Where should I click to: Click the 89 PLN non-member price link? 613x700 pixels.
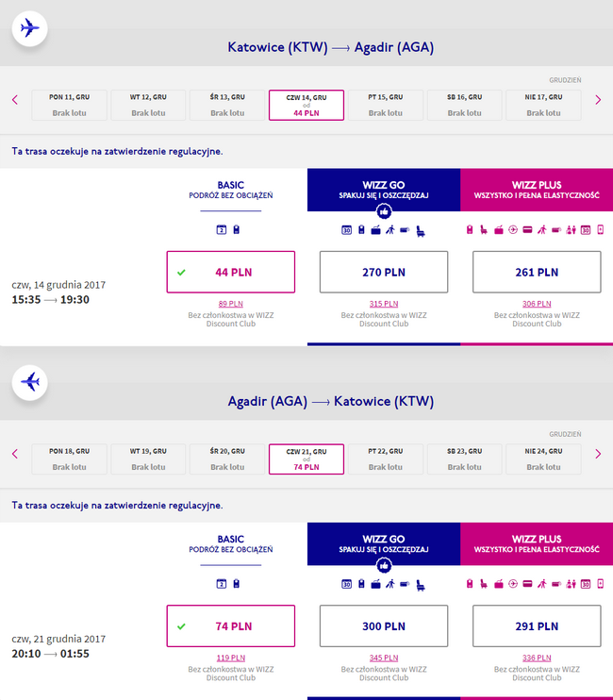[x=231, y=304]
